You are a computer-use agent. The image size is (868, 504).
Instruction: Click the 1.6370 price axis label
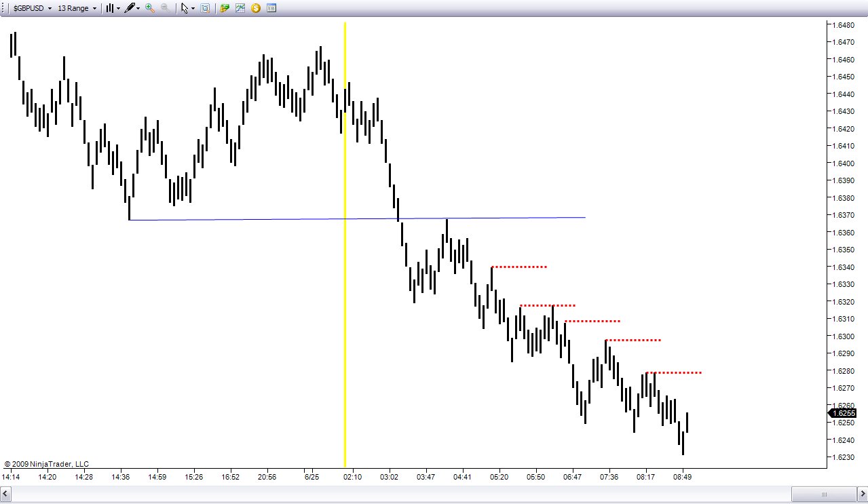[843, 215]
